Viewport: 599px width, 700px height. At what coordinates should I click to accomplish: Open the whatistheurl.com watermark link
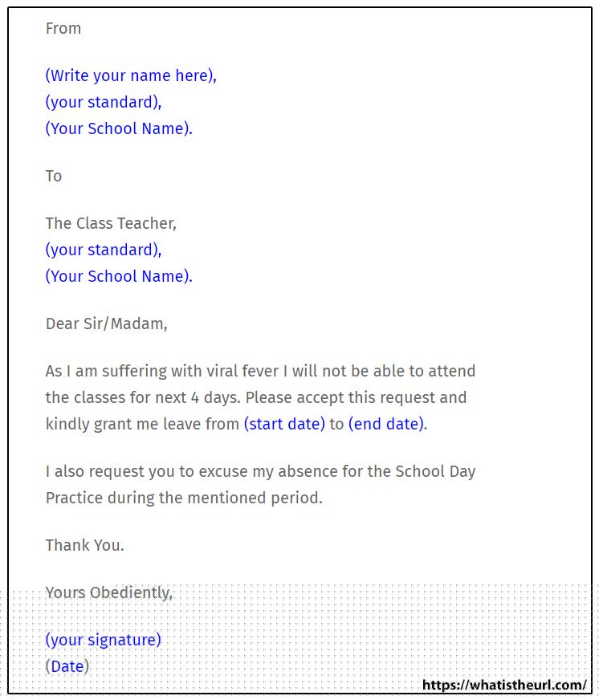coord(504,685)
